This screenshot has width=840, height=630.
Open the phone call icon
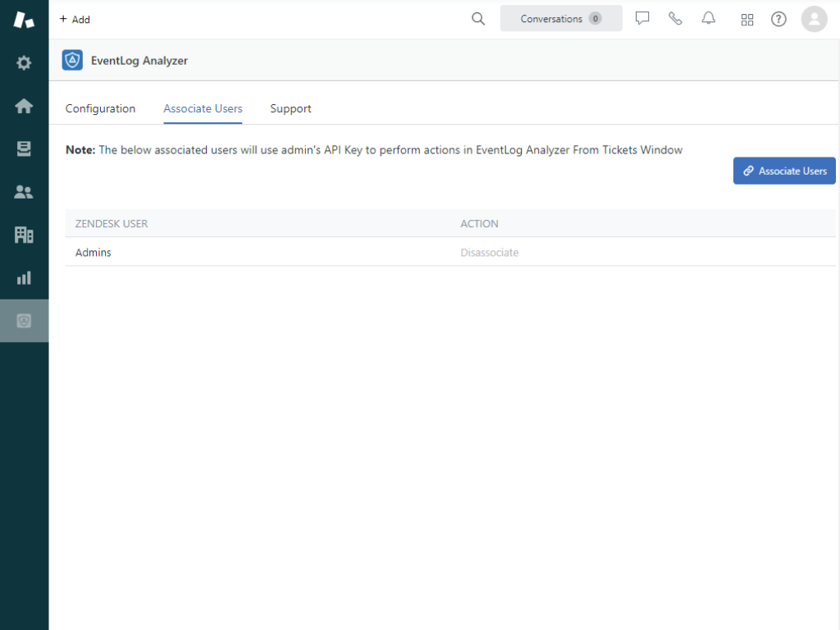click(x=675, y=19)
